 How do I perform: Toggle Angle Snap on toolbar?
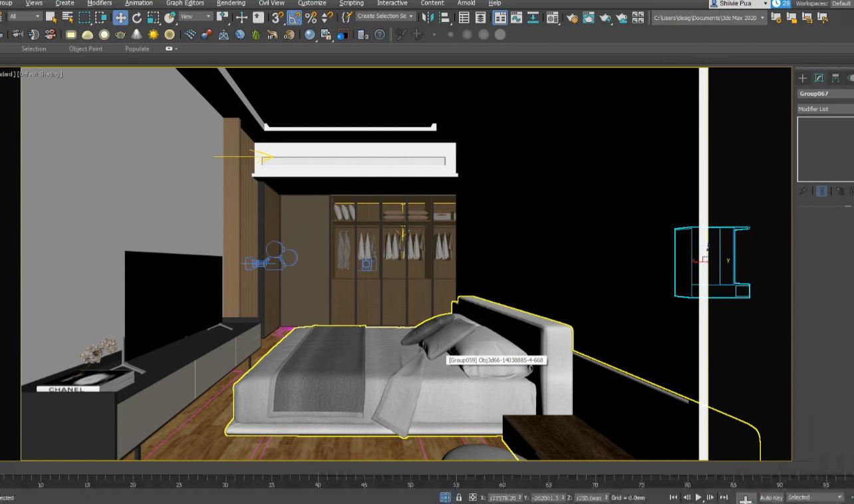[x=294, y=18]
